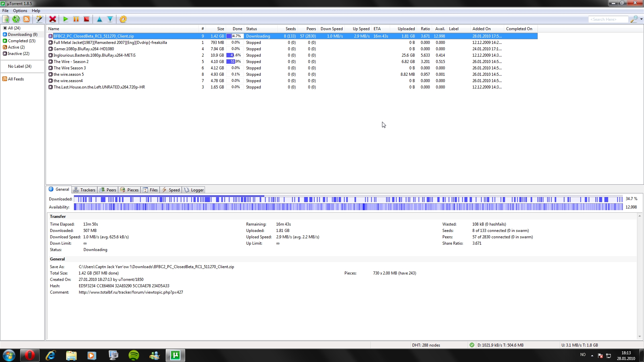Switch to the Peers tab

point(108,190)
